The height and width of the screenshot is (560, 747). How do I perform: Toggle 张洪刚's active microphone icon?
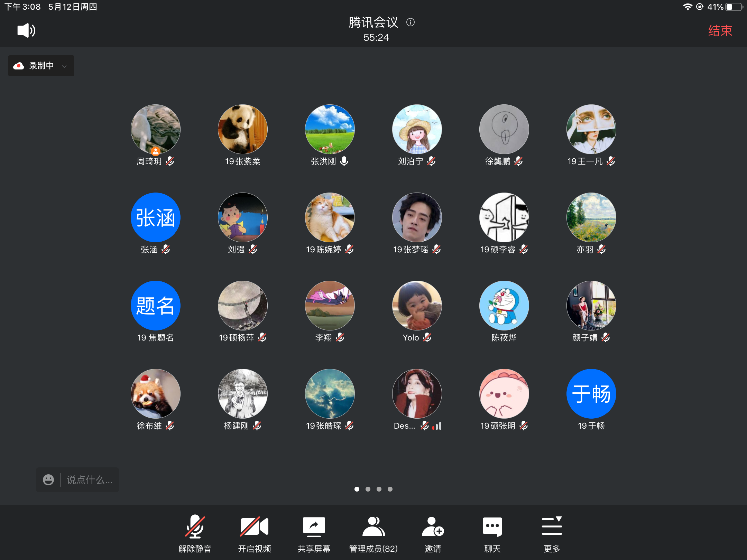[344, 161]
